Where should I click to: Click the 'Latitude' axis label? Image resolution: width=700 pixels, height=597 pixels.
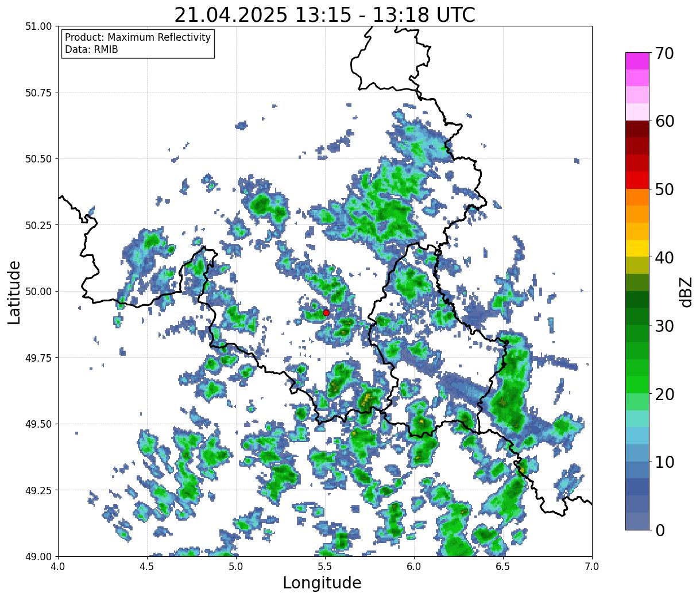pos(14,292)
